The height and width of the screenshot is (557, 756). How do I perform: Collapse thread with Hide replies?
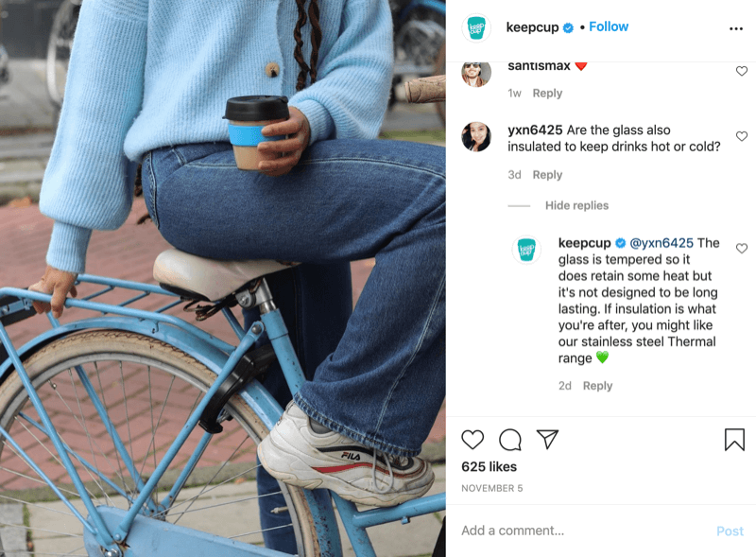(x=576, y=205)
